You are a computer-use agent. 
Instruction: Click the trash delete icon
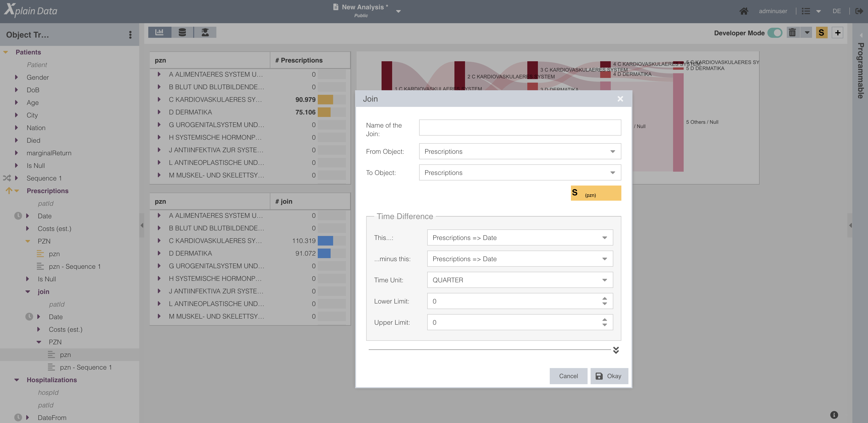(x=792, y=33)
